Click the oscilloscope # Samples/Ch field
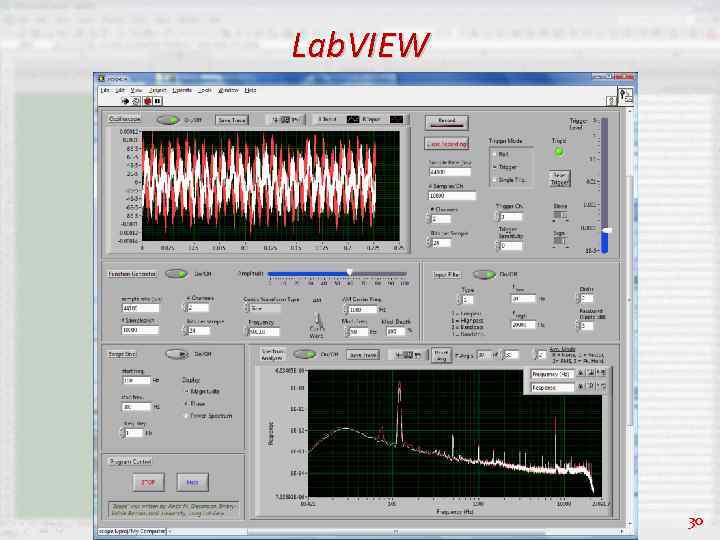Viewport: 720px width, 540px height. pyautogui.click(x=452, y=196)
